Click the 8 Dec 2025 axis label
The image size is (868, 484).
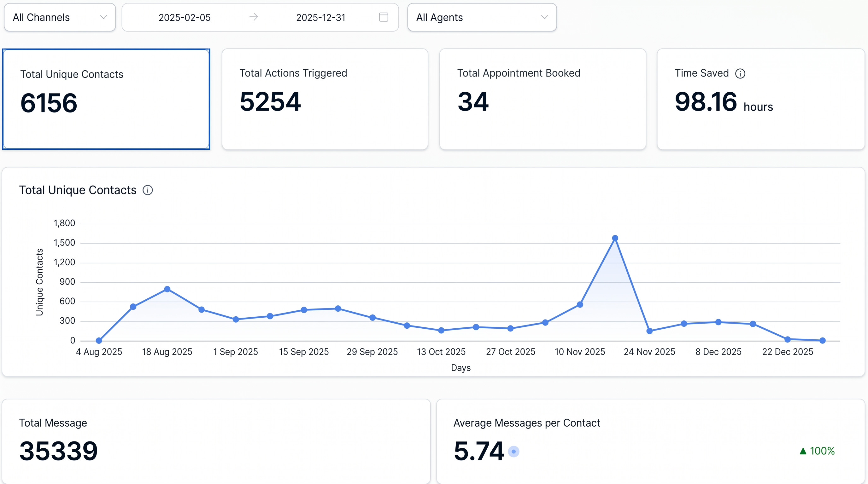(718, 352)
